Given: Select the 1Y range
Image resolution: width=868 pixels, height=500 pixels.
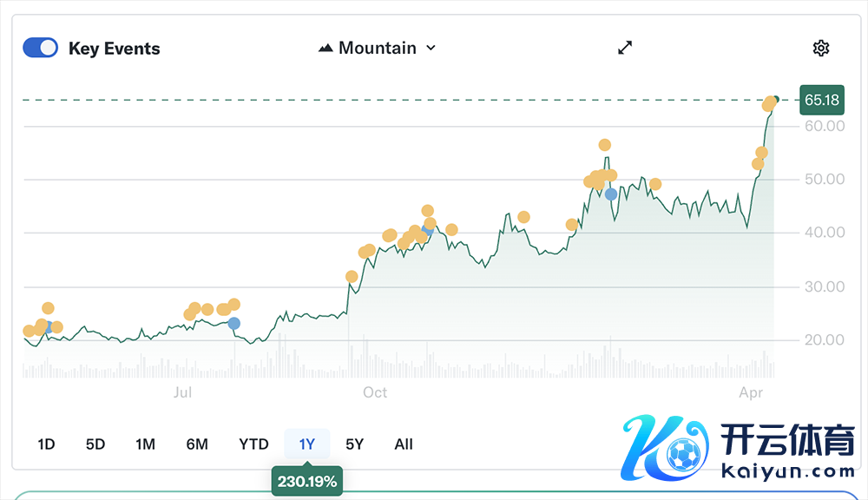Looking at the screenshot, I should [x=307, y=444].
